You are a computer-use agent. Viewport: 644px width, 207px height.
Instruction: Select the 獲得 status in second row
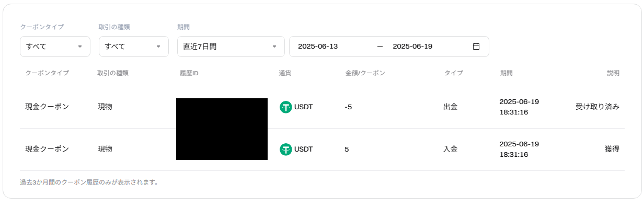pos(612,149)
